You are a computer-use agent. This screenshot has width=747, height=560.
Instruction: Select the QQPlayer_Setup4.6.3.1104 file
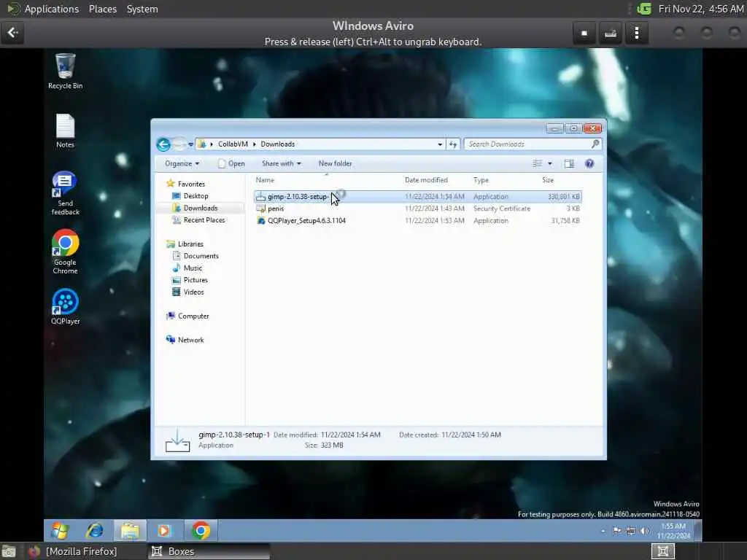(x=418, y=220)
